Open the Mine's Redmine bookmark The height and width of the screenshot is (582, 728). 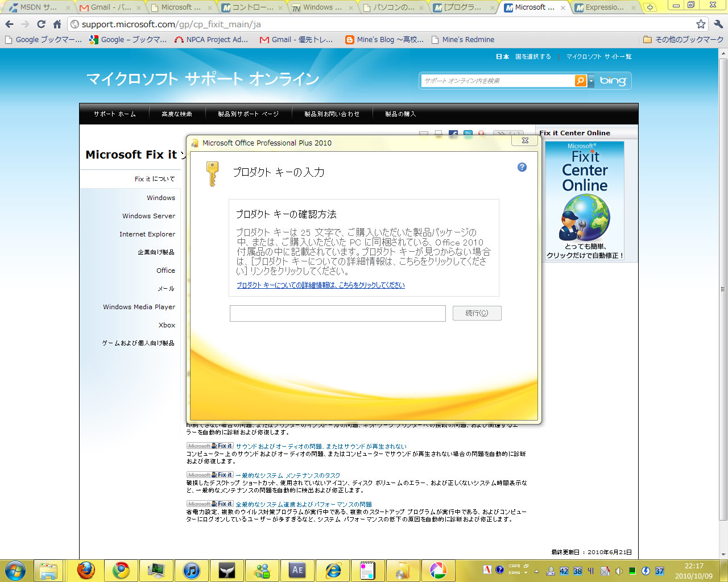tap(463, 40)
